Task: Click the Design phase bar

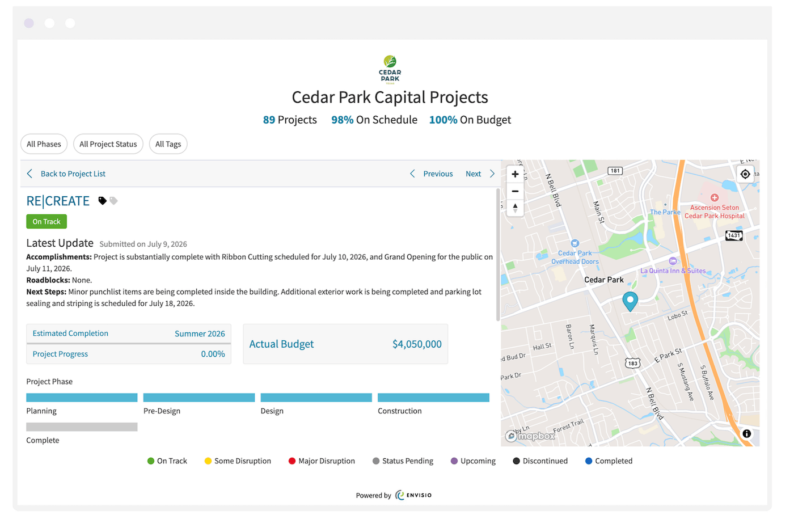Action: coord(316,398)
